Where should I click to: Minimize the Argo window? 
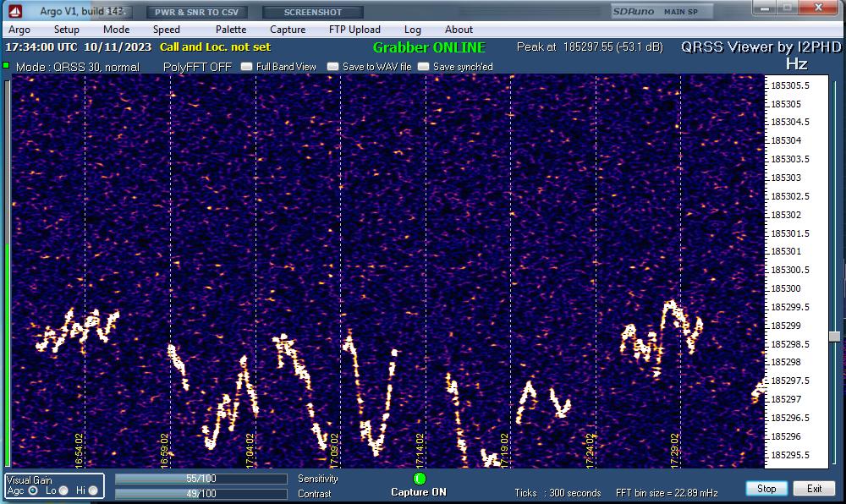pyautogui.click(x=765, y=8)
